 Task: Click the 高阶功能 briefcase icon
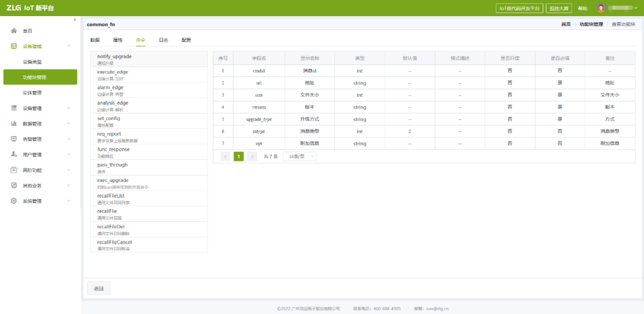point(14,170)
